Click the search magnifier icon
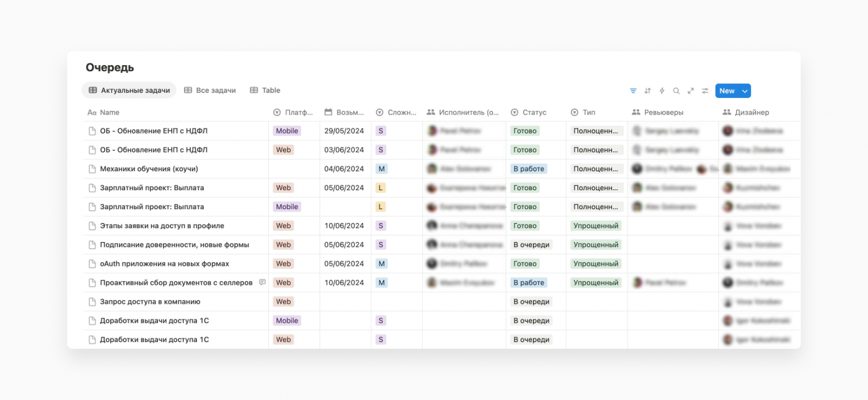 click(x=677, y=91)
